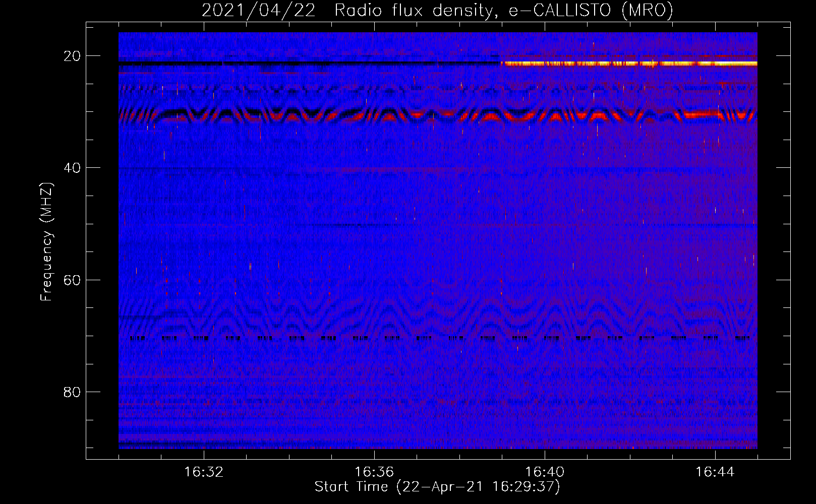Click the 'Frequency (MHZ)' axis label
Viewport: 816px width, 504px height.
[x=46, y=242]
